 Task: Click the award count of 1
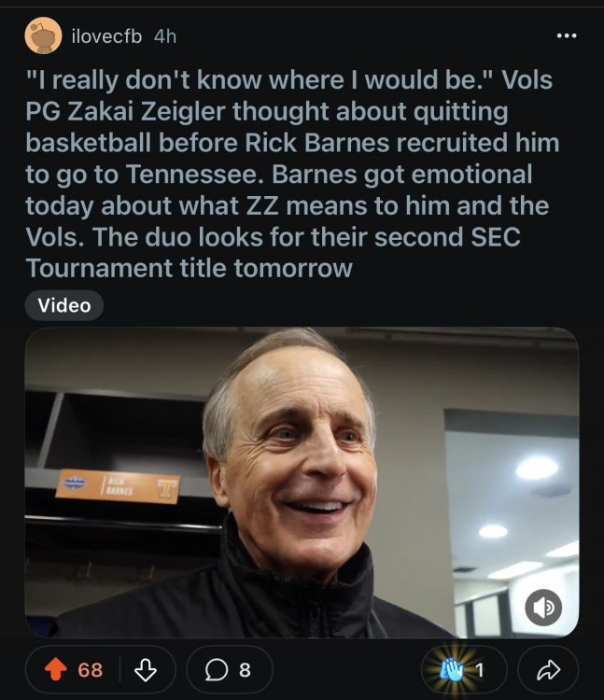coord(480,669)
